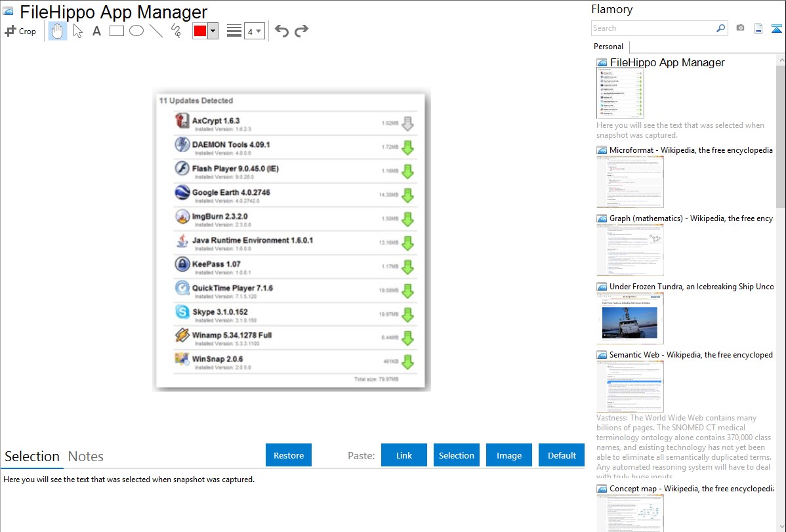
Task: Open the Semantic Web snapshot thumbnail
Action: (x=630, y=386)
